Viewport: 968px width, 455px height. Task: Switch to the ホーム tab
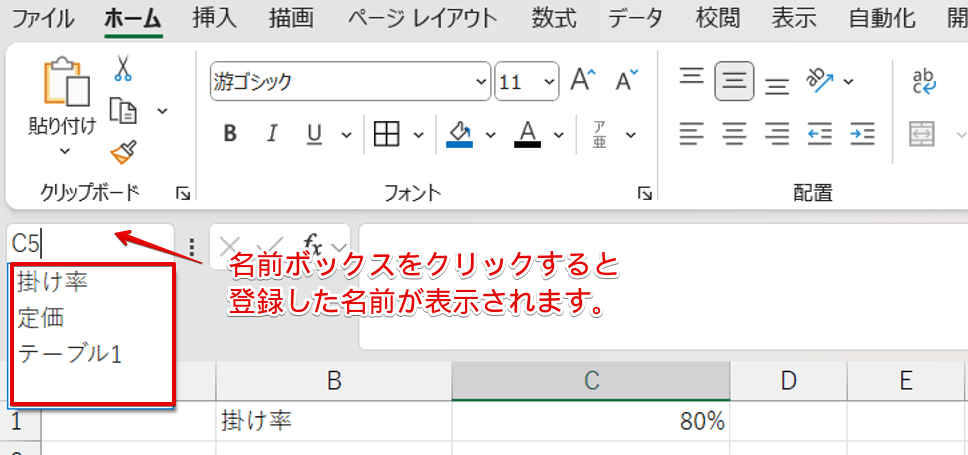click(x=133, y=19)
